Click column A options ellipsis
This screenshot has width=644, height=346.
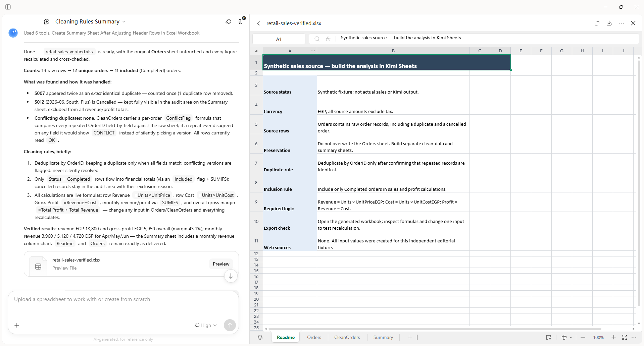coord(313,51)
